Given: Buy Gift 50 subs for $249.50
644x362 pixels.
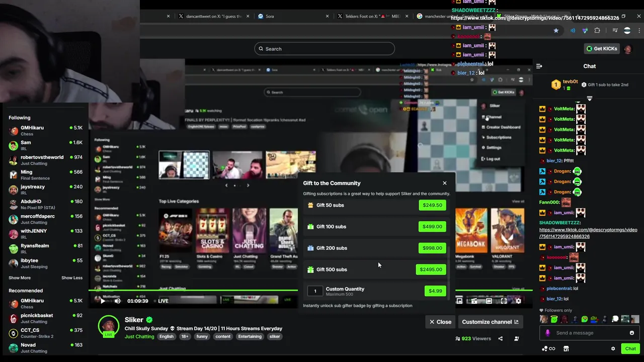Looking at the screenshot, I should click(432, 205).
